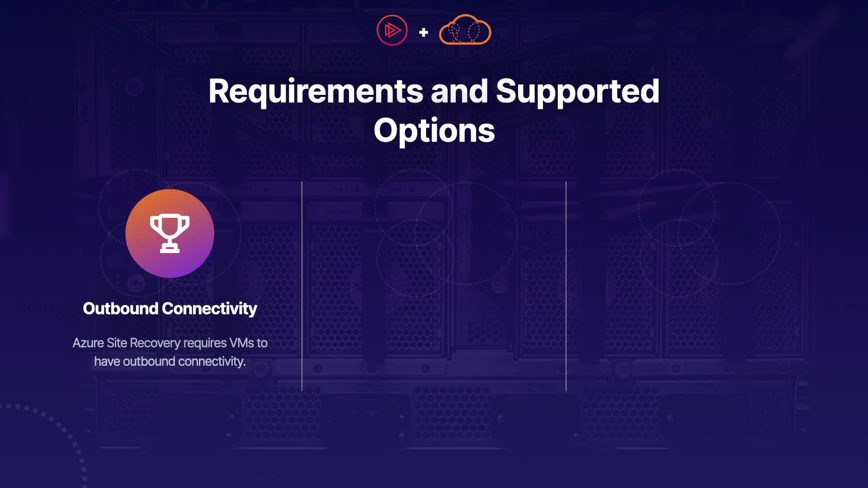Click the Pluralsight play logo icon
868x488 pixels.
coord(392,30)
